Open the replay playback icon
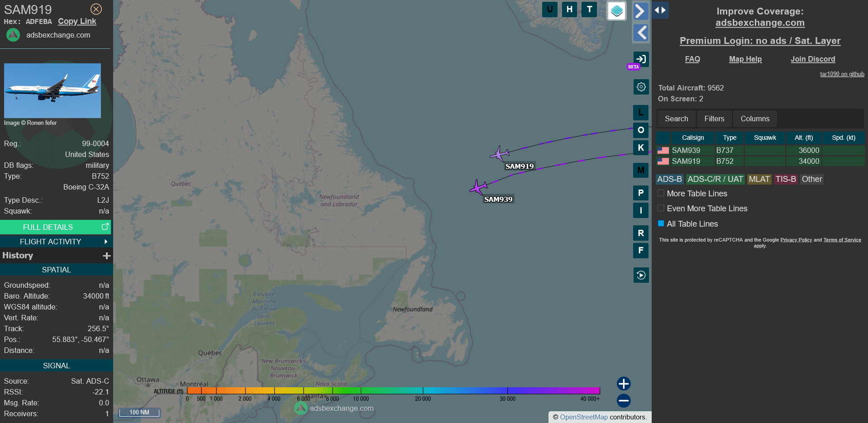Screen dimensions: 868x423 (x=641, y=275)
